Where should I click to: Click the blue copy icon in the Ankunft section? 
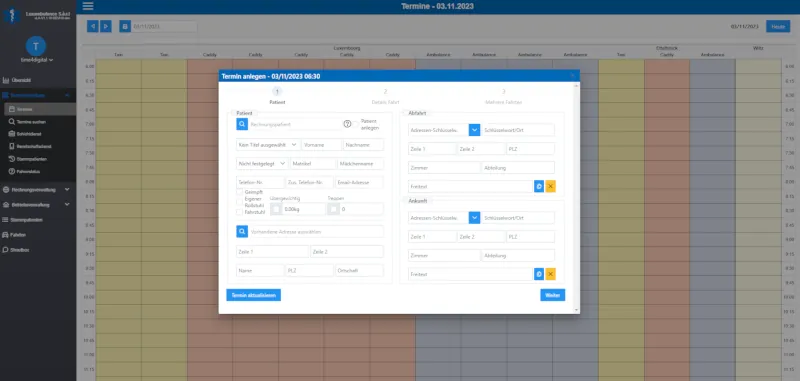[539, 274]
